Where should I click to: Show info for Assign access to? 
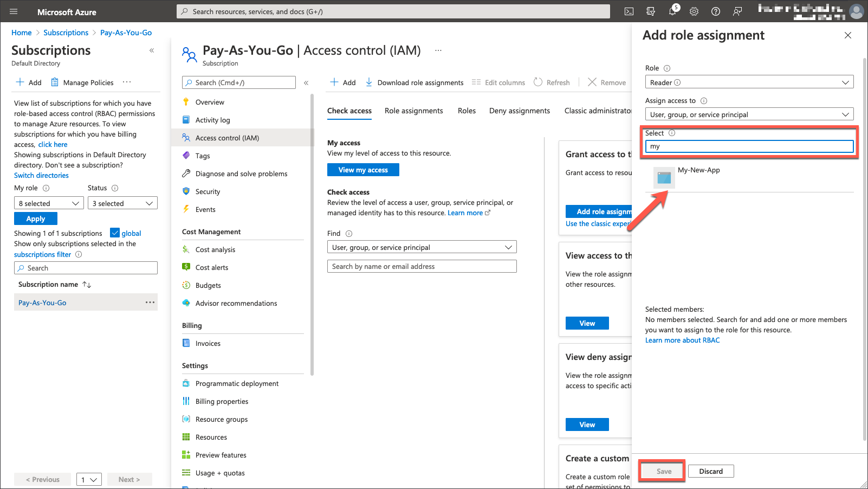[x=704, y=101]
